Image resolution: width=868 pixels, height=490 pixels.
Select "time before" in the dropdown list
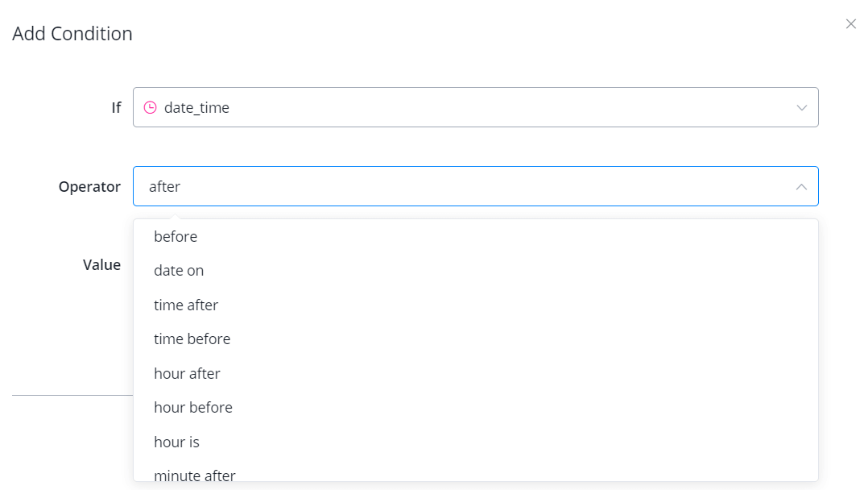192,339
